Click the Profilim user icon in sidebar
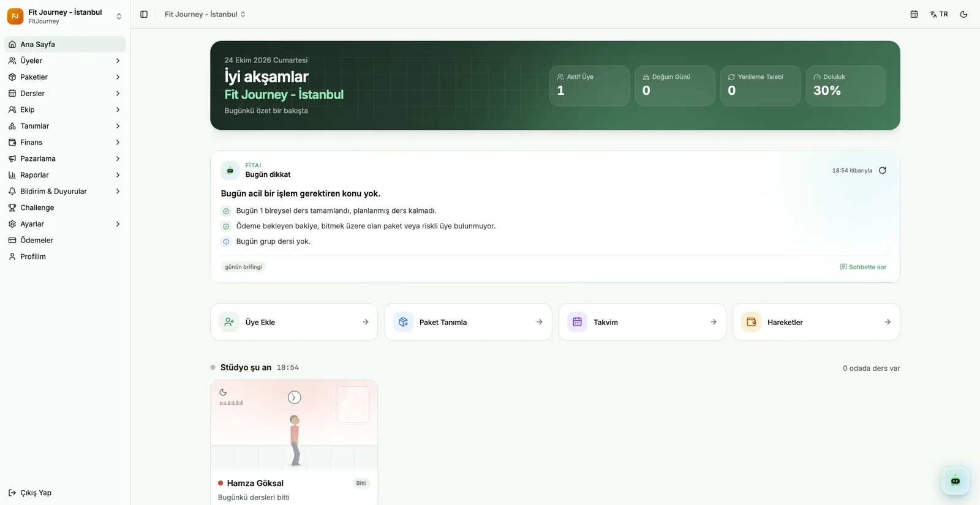Screen dimensions: 980x505 12,256
